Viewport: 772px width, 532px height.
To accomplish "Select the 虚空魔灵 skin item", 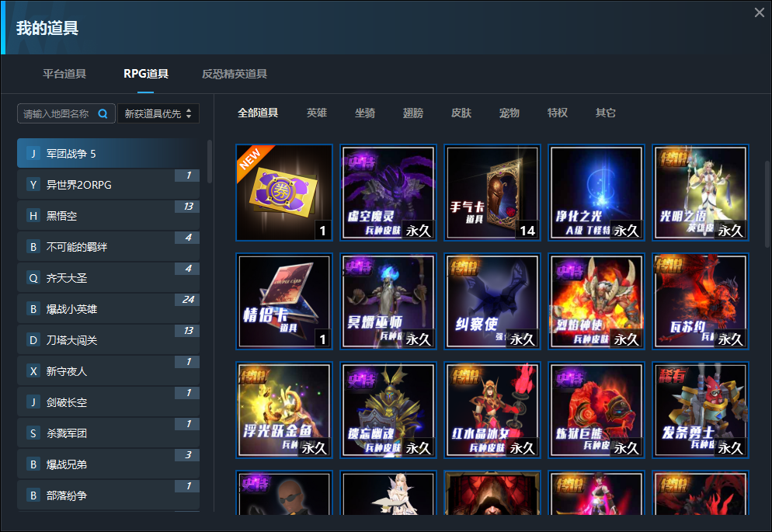I will 388,193.
